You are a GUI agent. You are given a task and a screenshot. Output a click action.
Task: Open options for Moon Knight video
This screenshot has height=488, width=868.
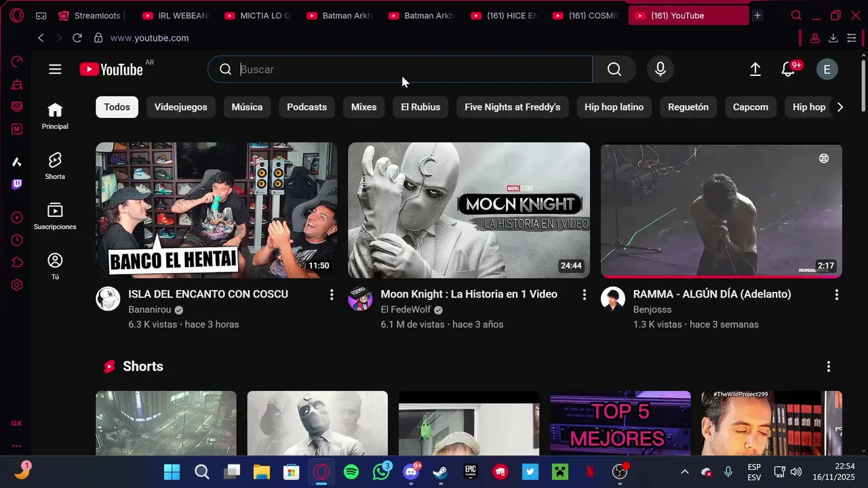point(584,294)
